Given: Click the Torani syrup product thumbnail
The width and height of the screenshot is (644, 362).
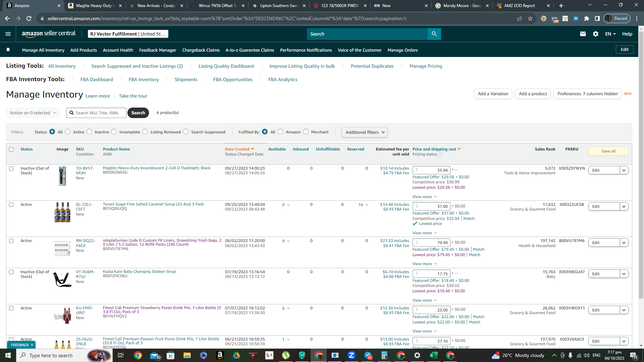Looking at the screenshot, I should 62,212.
